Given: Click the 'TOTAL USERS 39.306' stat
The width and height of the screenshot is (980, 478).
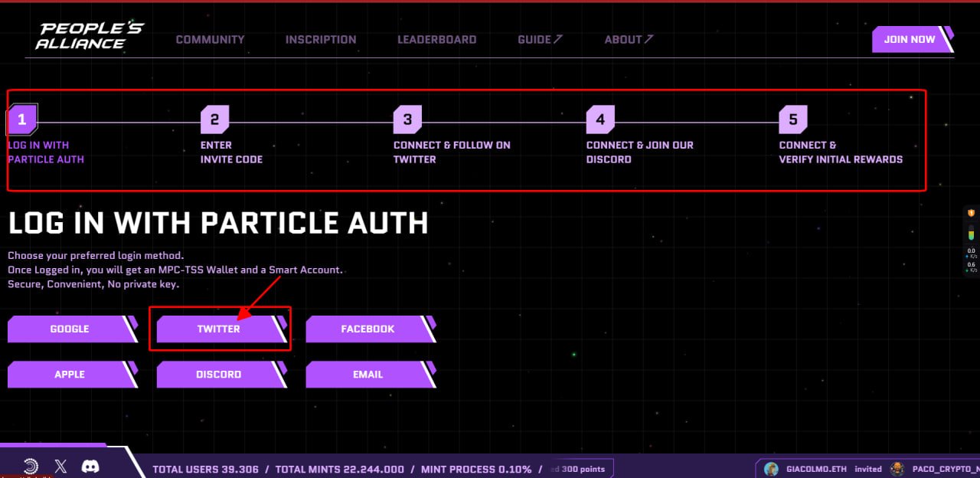Looking at the screenshot, I should point(206,469).
